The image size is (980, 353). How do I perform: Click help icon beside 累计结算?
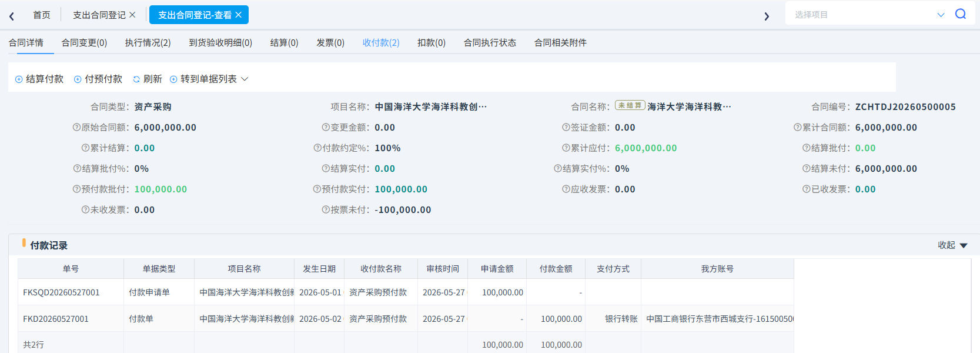[x=85, y=148]
